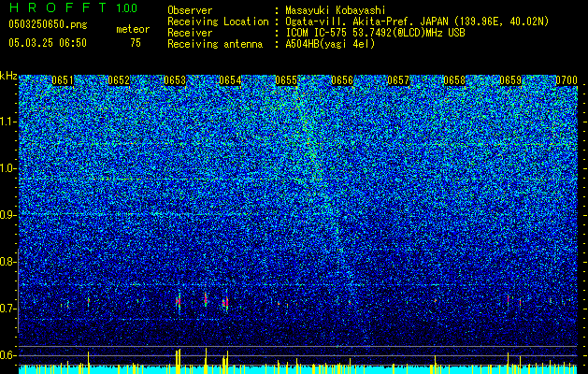This screenshot has width=588, height=374.
Task: Click the 0657 time marker
Action: pos(398,80)
